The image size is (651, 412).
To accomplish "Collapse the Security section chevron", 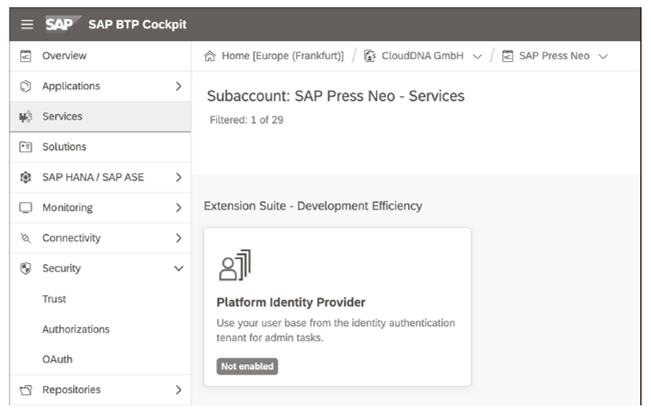I will click(x=178, y=268).
